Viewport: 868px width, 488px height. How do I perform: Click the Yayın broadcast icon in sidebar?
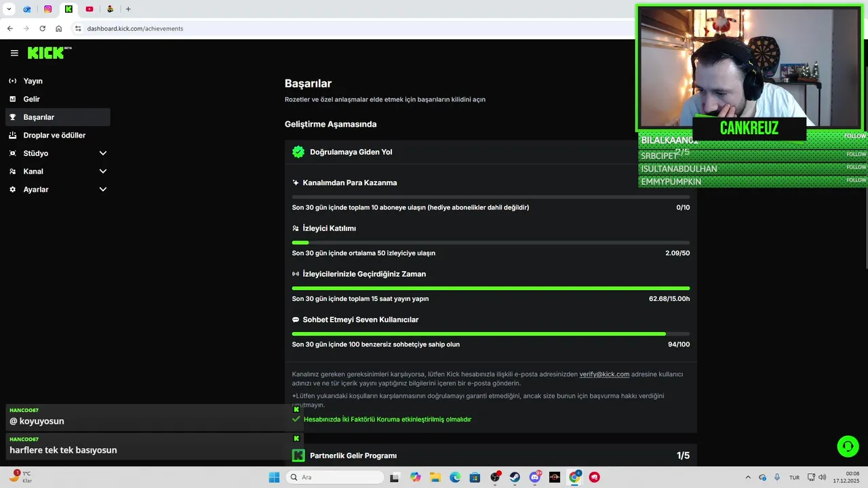12,81
